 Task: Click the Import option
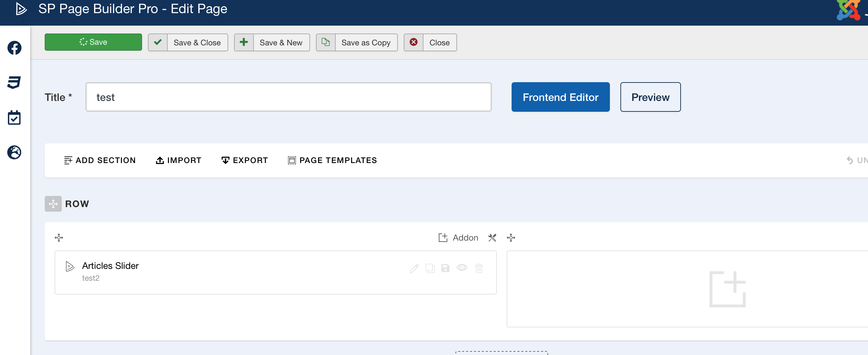click(179, 160)
